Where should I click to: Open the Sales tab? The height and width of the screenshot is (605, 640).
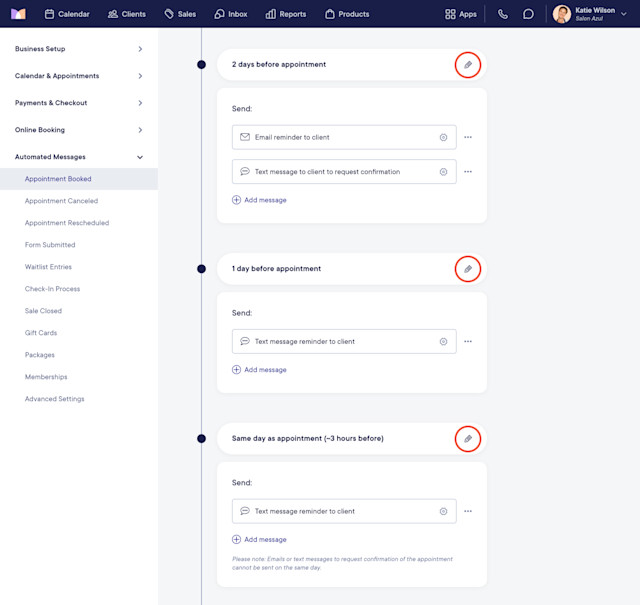tap(180, 14)
